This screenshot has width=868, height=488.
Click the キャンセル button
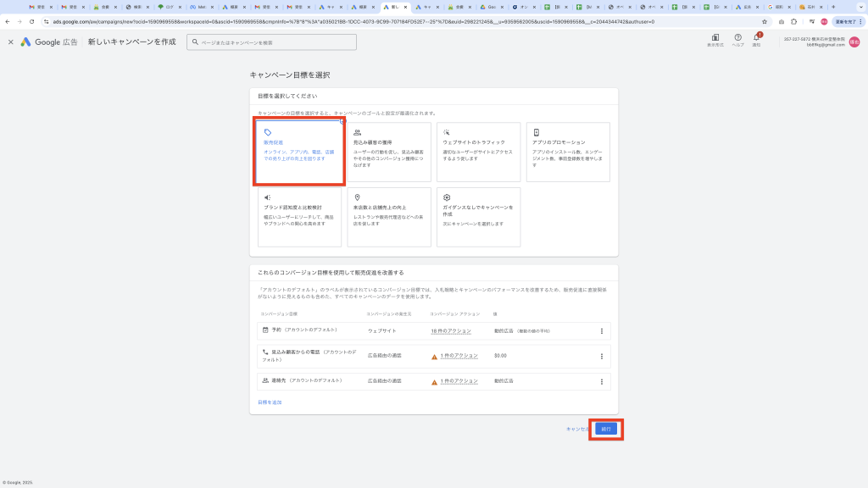pyautogui.click(x=577, y=430)
